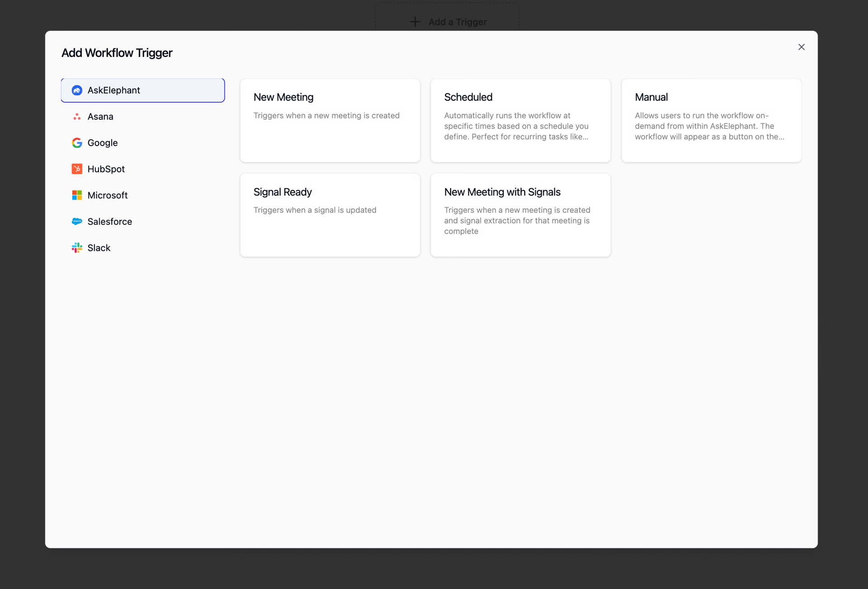
Task: Select the Google label in the integration list
Action: [x=103, y=143]
